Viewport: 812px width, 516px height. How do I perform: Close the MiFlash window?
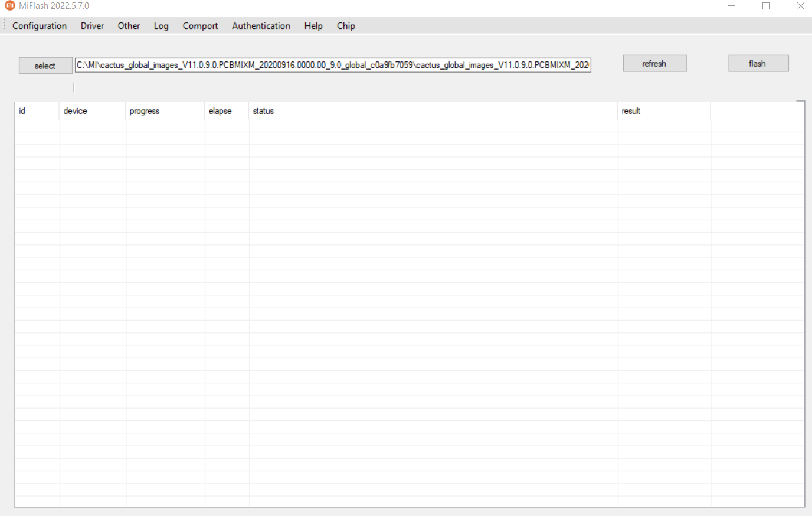[800, 6]
